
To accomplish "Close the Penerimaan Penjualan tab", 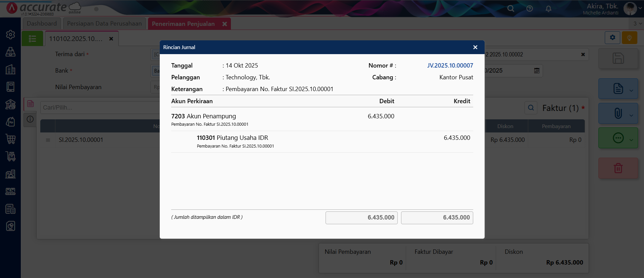I will pos(225,24).
